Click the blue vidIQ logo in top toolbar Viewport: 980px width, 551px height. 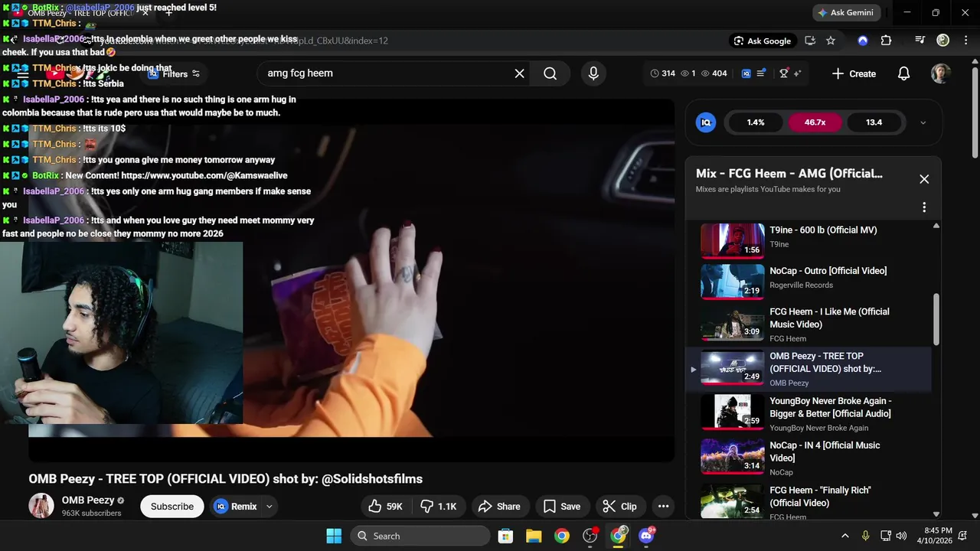(746, 73)
